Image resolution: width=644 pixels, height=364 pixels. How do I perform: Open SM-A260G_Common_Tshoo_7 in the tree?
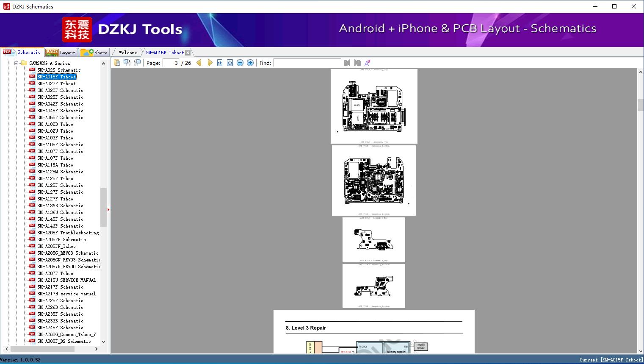point(66,334)
